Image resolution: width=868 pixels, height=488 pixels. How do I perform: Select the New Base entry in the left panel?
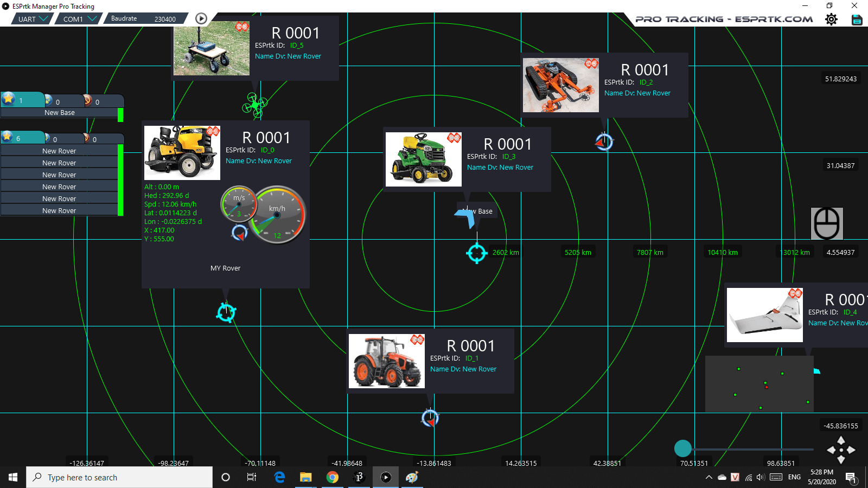pos(60,112)
